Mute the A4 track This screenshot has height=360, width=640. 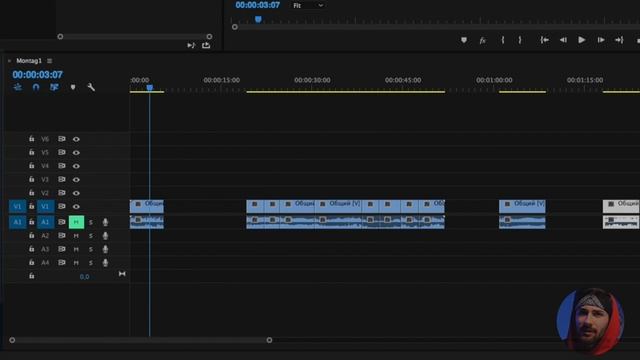pyautogui.click(x=76, y=262)
